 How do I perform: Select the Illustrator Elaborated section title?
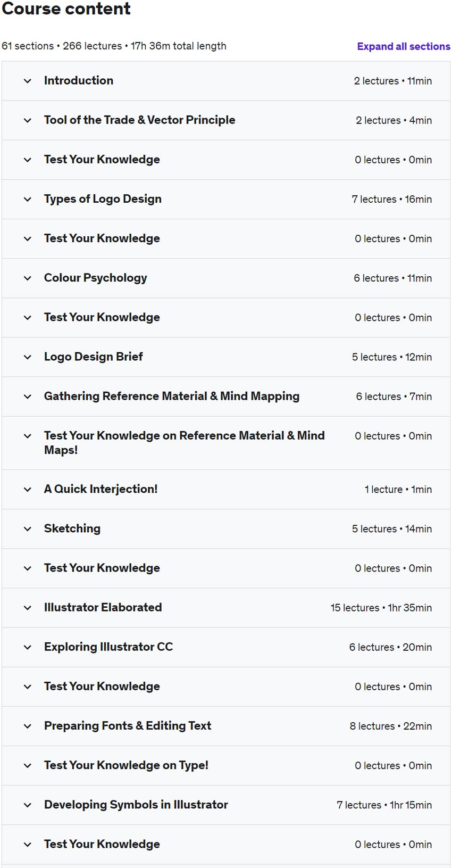[x=103, y=607]
